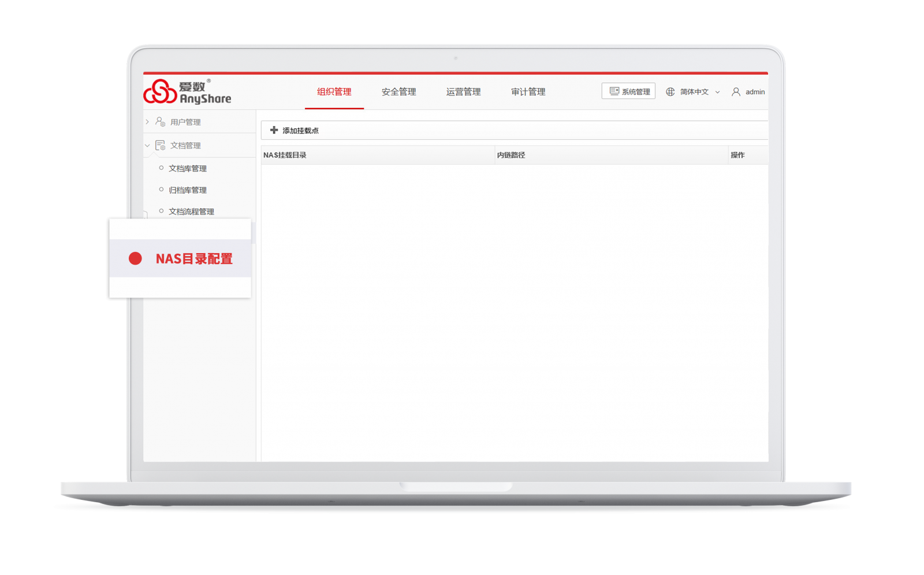Expand the 用户管理 section chevron
The image size is (924, 575).
pyautogui.click(x=147, y=122)
